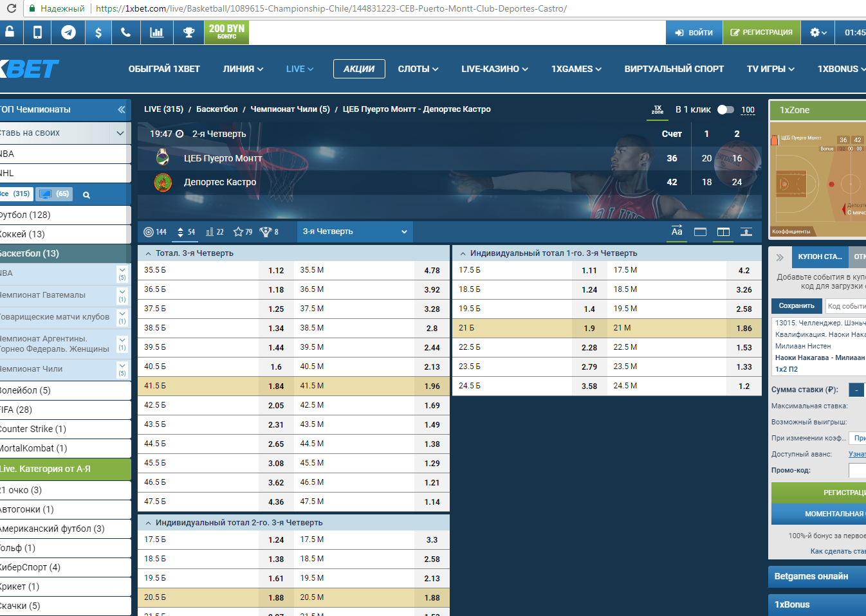The image size is (866, 616).
Task: Open ОБЫГРАЙ 1XBET link
Action: tap(164, 69)
